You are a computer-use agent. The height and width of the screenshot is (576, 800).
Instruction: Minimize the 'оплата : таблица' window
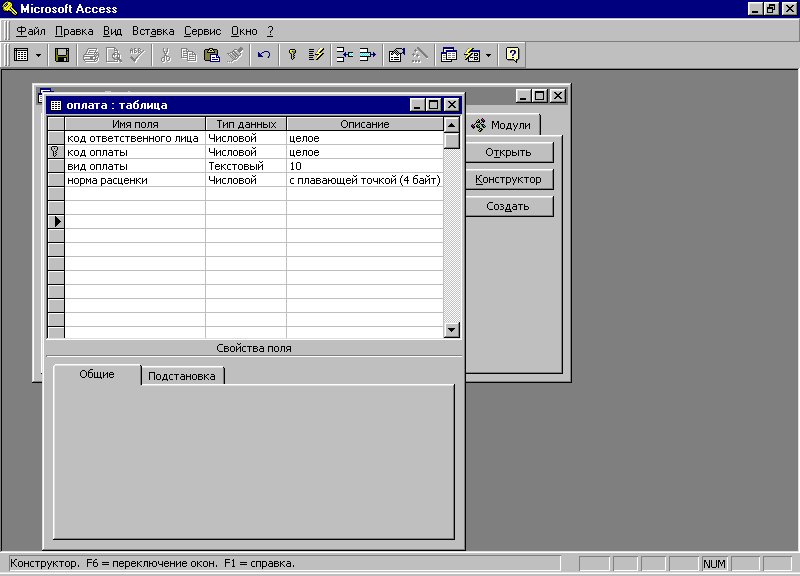click(417, 105)
